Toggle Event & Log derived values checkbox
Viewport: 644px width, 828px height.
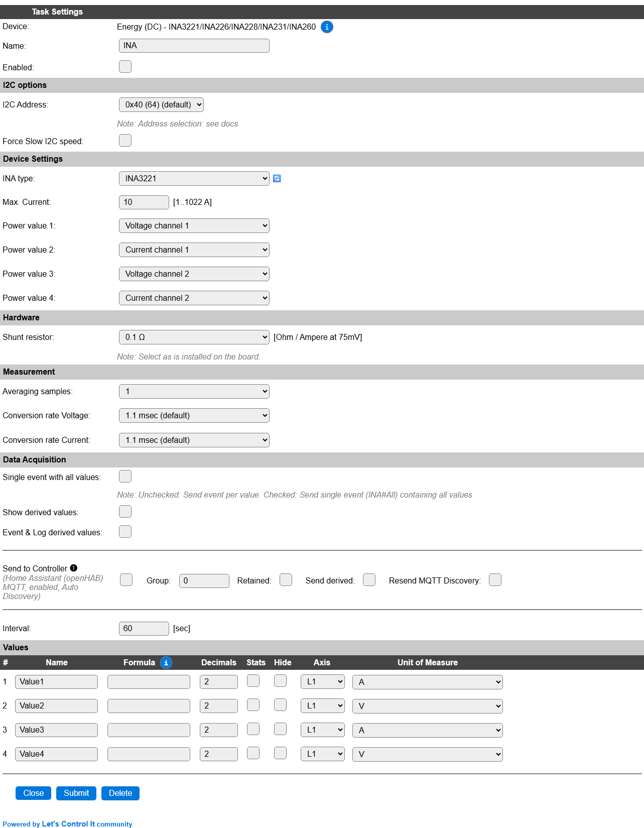125,532
